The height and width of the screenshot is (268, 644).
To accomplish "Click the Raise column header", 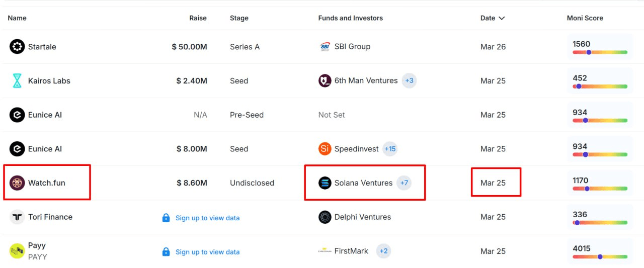I will [x=198, y=18].
